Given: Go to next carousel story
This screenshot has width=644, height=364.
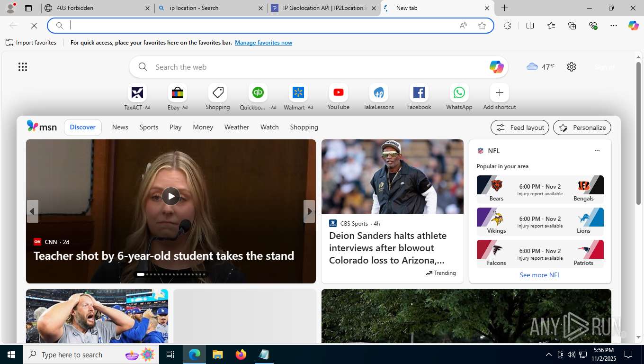Looking at the screenshot, I should pyautogui.click(x=309, y=211).
